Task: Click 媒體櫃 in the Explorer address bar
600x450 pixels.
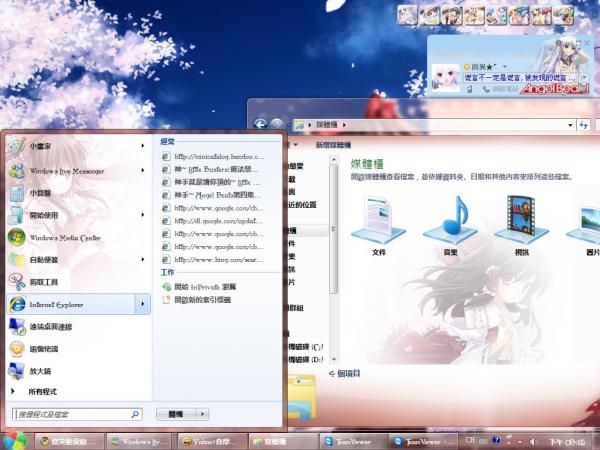Action: pyautogui.click(x=327, y=125)
